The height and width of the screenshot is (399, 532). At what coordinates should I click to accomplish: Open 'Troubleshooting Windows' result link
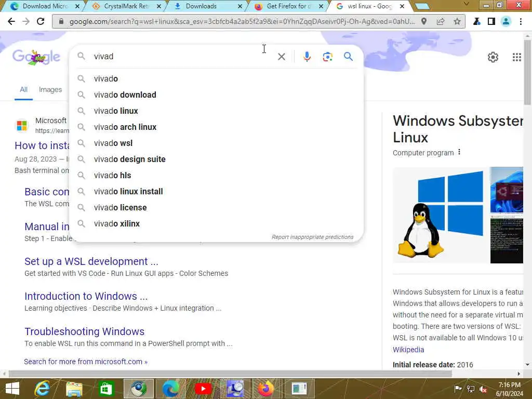click(x=85, y=331)
